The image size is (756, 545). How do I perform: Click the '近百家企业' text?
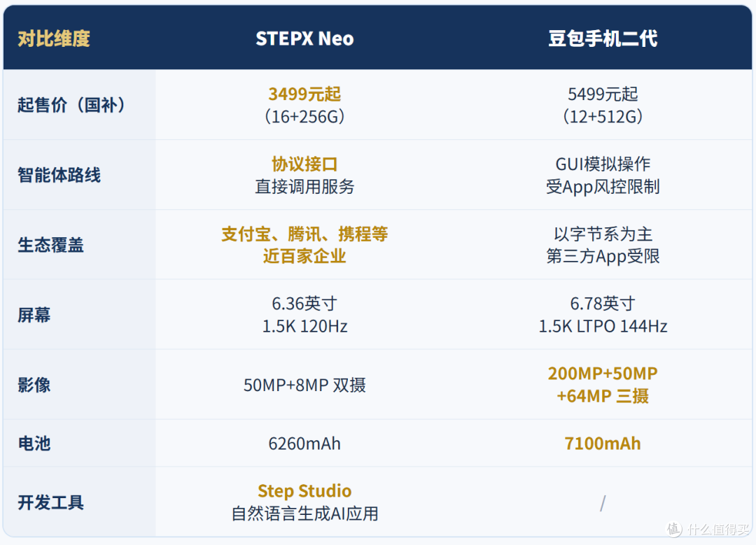(x=304, y=256)
